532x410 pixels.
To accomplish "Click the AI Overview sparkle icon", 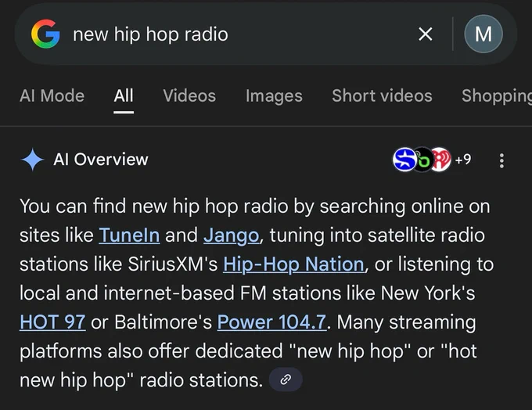I will (32, 160).
